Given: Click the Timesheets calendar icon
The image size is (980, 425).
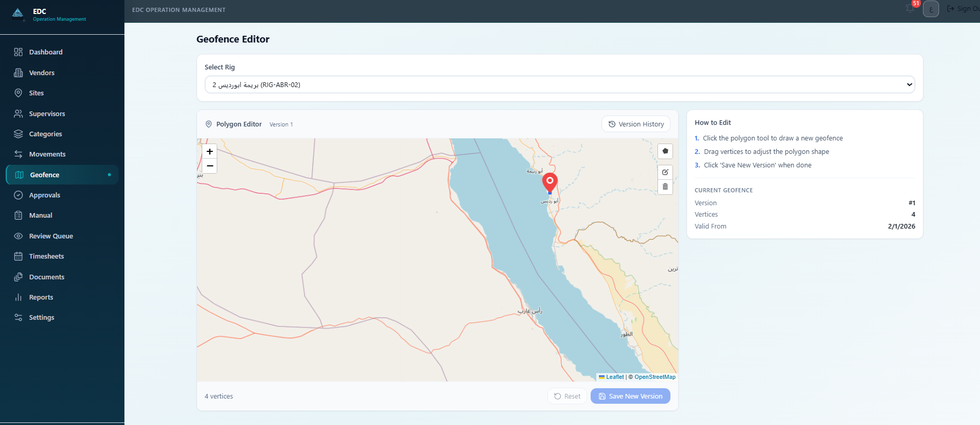Looking at the screenshot, I should 18,256.
